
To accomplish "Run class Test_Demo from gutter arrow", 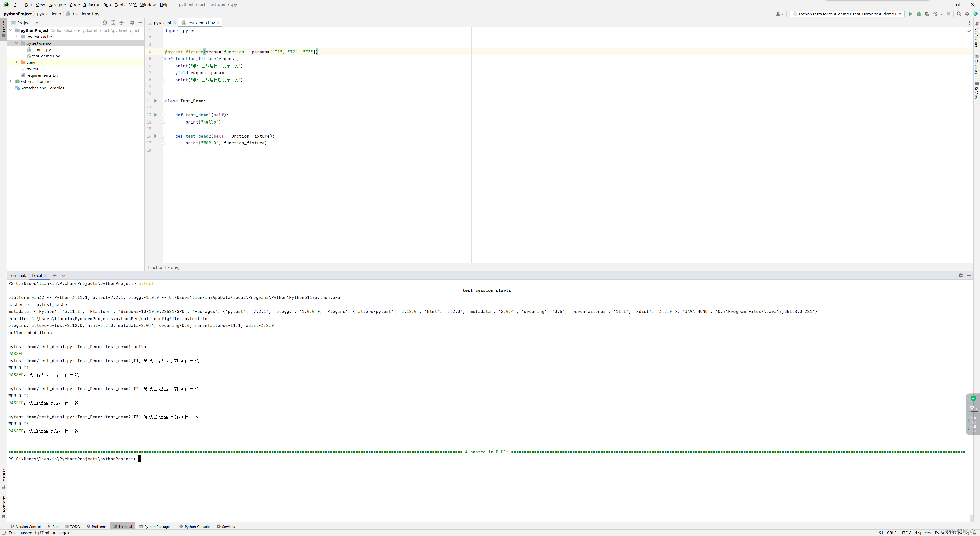I will (156, 101).
